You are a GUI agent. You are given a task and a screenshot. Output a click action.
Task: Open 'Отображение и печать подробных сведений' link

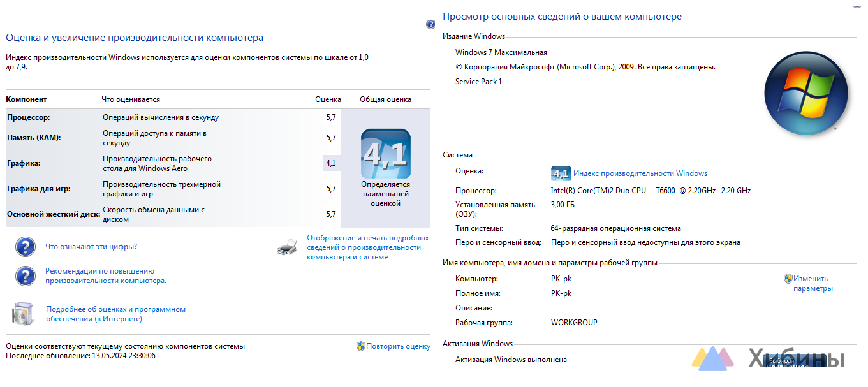[x=367, y=247]
